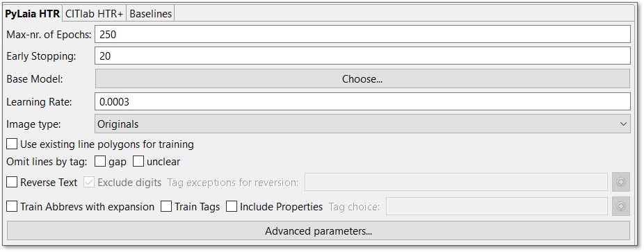Viewport: 644px width, 252px height.
Task: Open Advanced parameters dialog
Action: click(319, 230)
